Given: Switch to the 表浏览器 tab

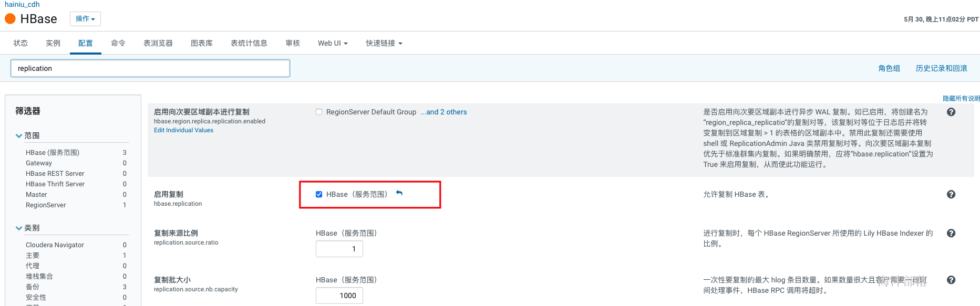Looking at the screenshot, I should tap(158, 43).
